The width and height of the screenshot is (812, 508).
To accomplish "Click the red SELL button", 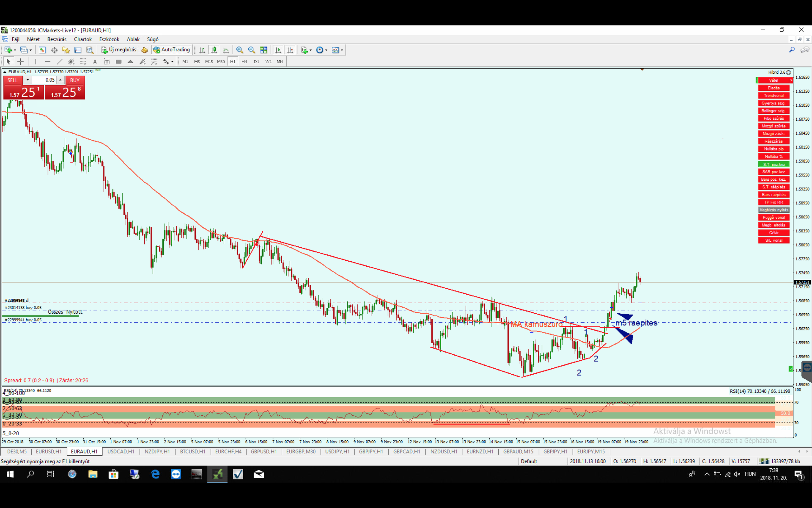I will (x=13, y=80).
